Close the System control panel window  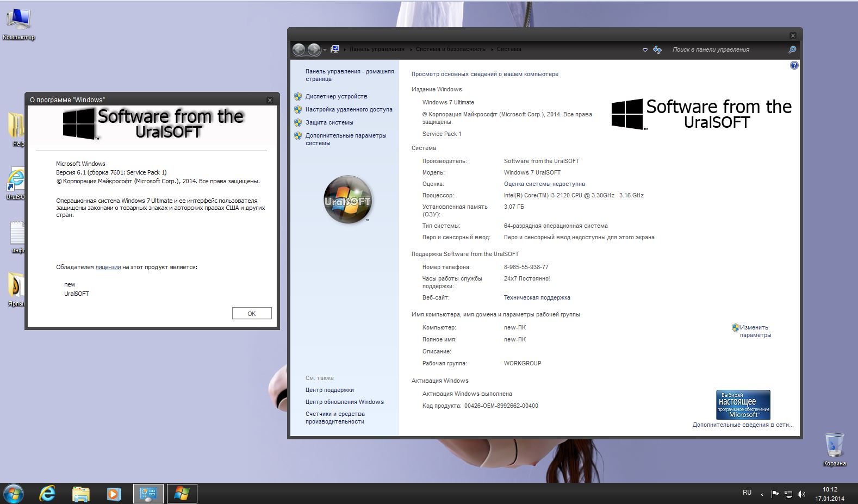(x=793, y=35)
